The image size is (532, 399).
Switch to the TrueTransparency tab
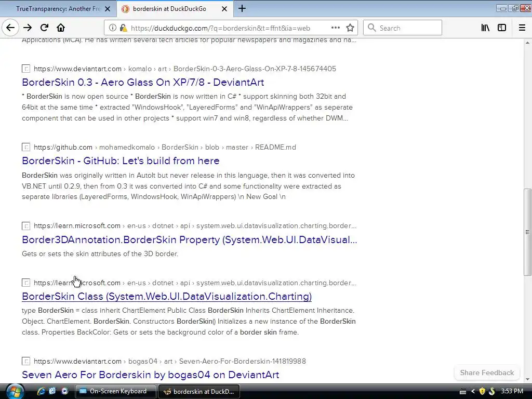click(58, 9)
